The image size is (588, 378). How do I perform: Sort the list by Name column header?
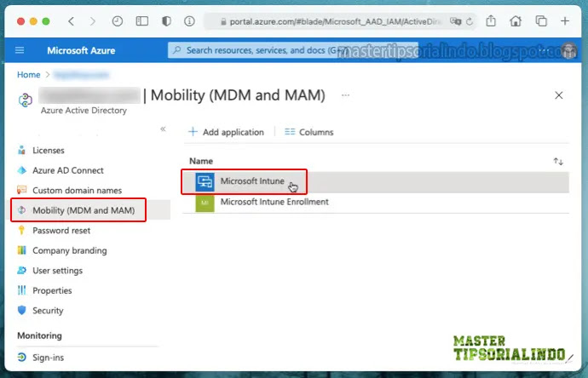(x=201, y=161)
